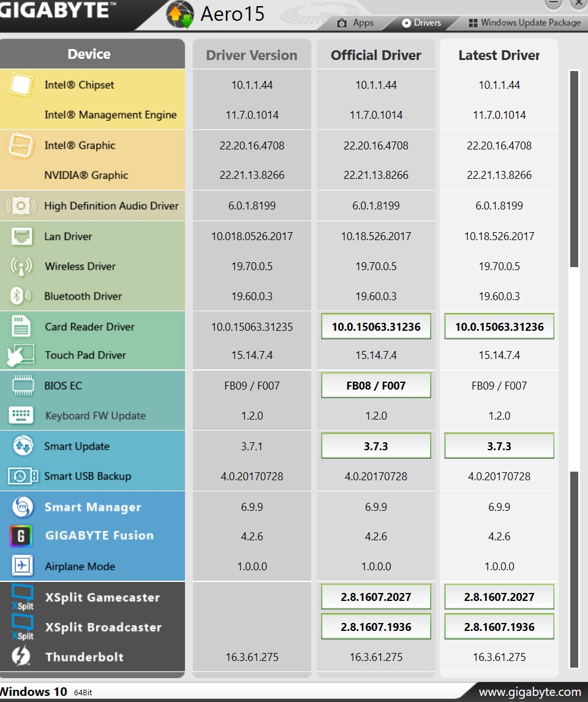Click the Bluetooth Driver icon
This screenshot has height=702, width=588.
click(x=21, y=296)
